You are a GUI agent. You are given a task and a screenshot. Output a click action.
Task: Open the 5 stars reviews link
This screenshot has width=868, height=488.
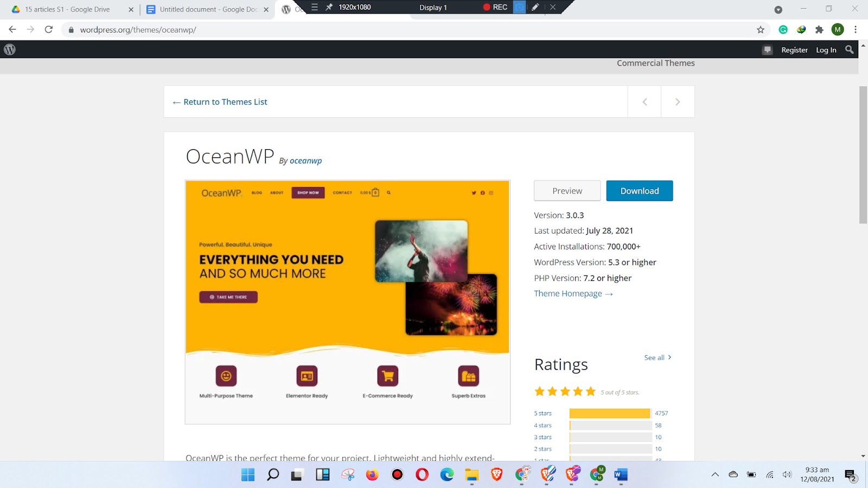pos(542,413)
